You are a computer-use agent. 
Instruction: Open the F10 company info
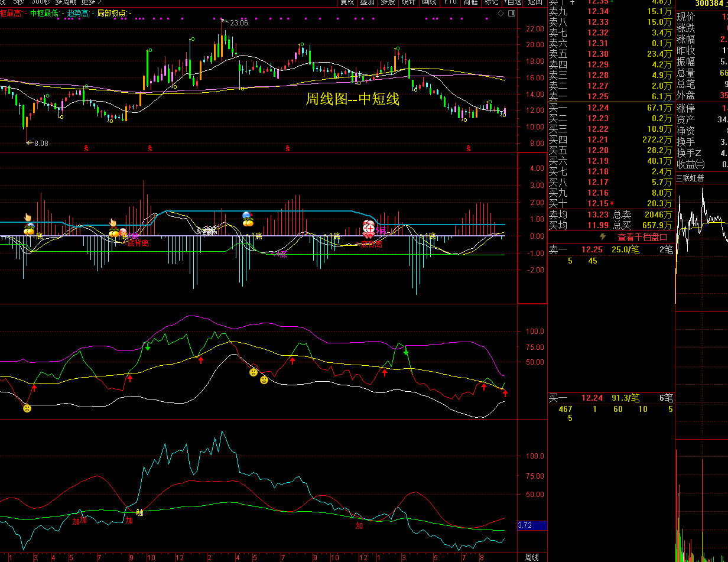[x=450, y=2]
